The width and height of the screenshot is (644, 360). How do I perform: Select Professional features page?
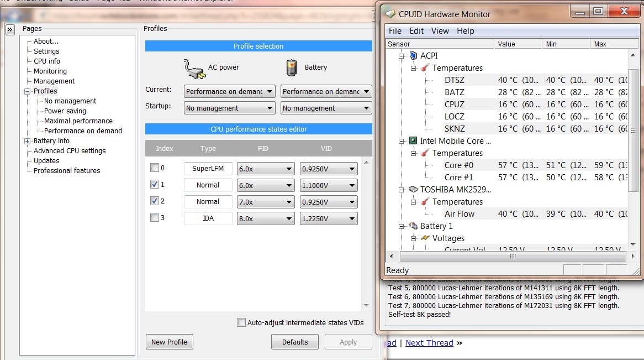[67, 171]
